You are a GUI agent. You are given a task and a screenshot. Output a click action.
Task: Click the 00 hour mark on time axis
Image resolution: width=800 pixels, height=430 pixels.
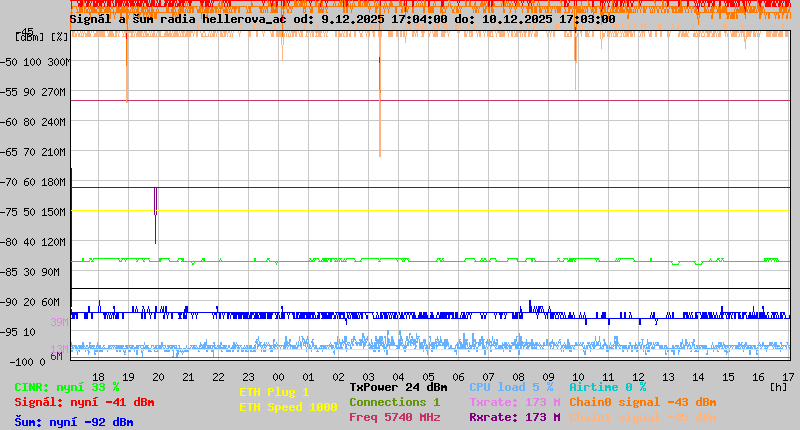pos(278,377)
